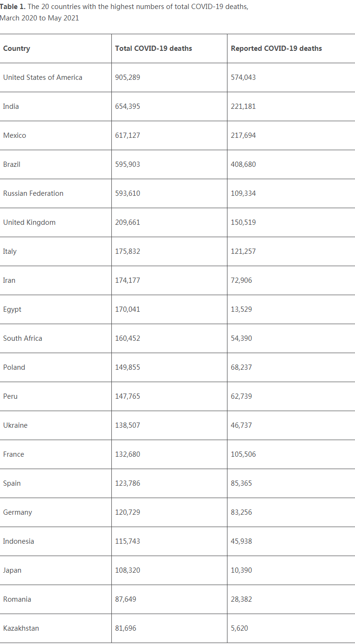
Task: Click India's total deaths value 654,395
Action: click(128, 106)
